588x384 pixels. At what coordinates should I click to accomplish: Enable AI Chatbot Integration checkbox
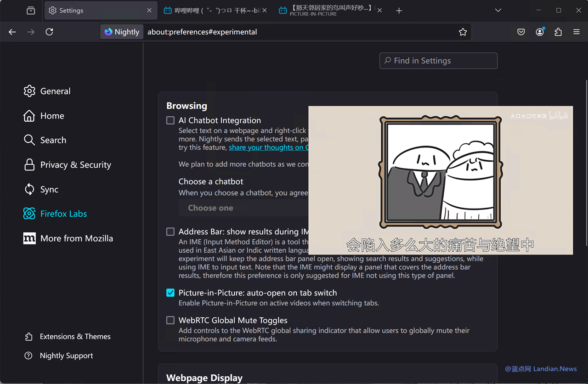170,120
